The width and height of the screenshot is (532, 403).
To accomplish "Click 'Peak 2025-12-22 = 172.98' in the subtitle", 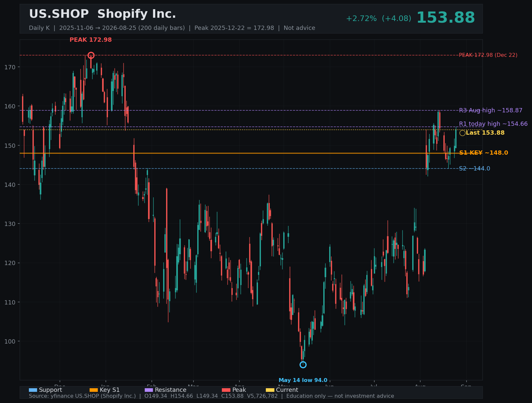I will pyautogui.click(x=234, y=28).
